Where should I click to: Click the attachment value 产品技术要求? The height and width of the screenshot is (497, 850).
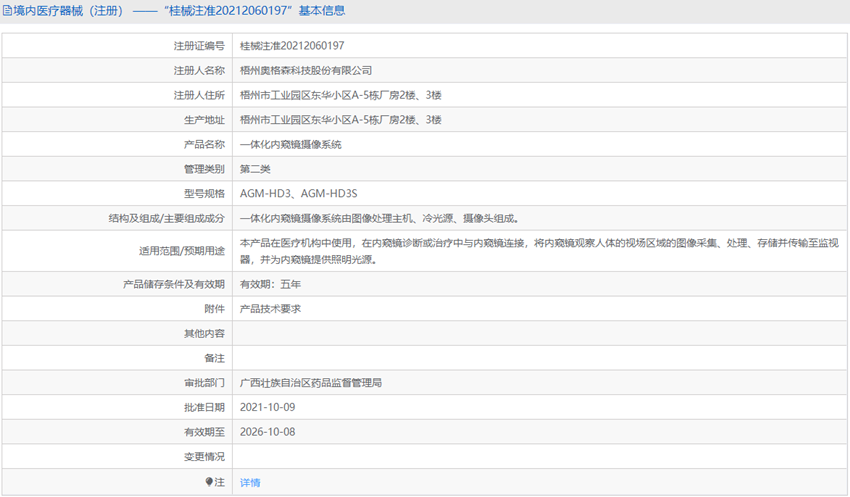[x=270, y=309]
